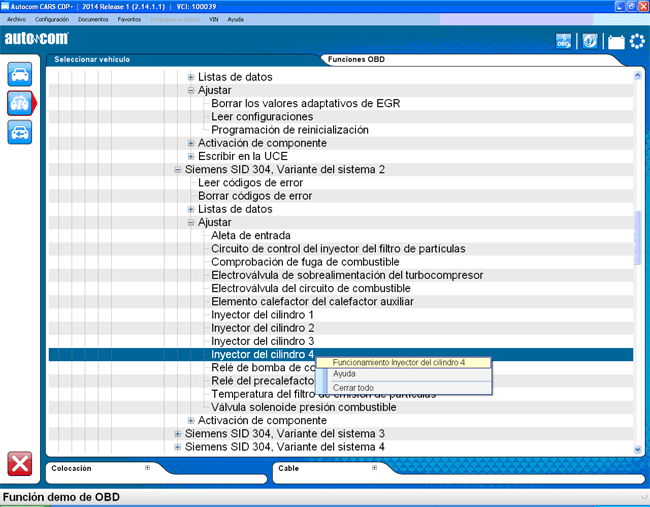Expand Siemens SID 304 Variante del sistema 3
Viewport: 650px width, 507px height.
(177, 434)
